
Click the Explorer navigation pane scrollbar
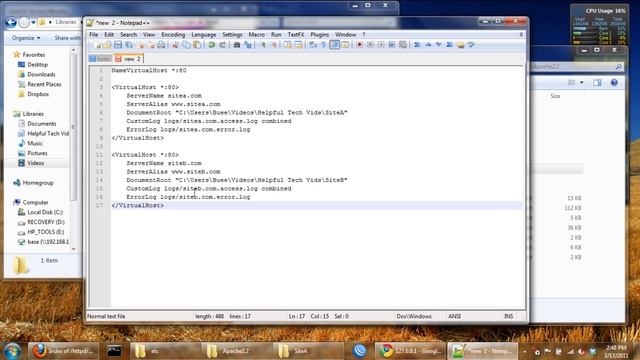point(73,127)
